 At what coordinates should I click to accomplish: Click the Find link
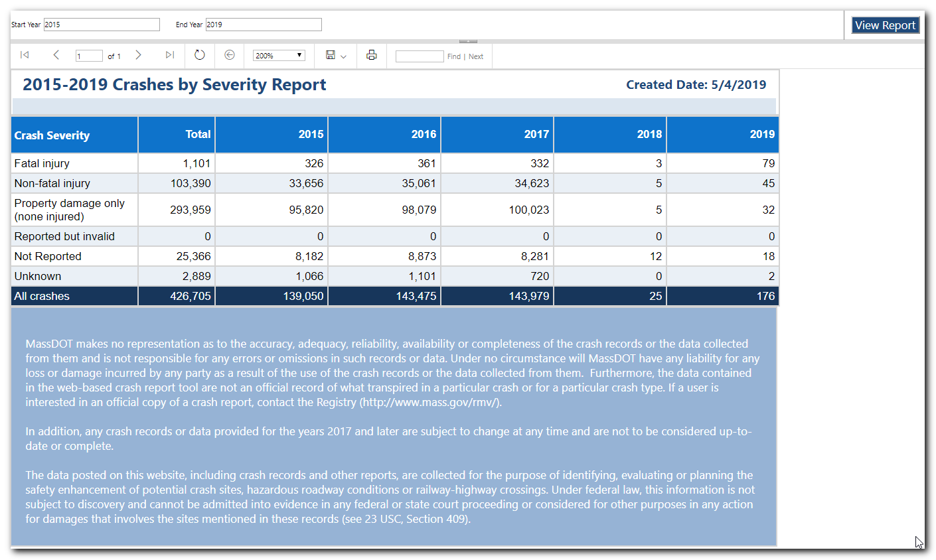coord(454,56)
